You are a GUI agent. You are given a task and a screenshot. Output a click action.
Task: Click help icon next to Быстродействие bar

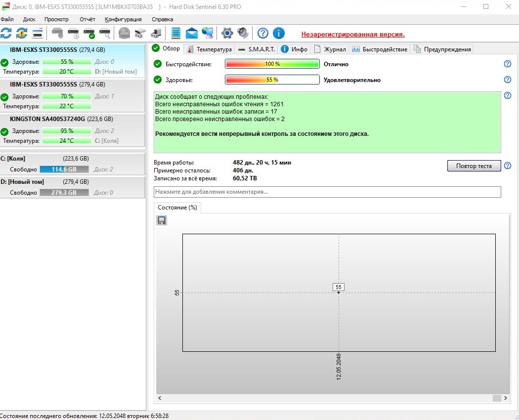507,64
